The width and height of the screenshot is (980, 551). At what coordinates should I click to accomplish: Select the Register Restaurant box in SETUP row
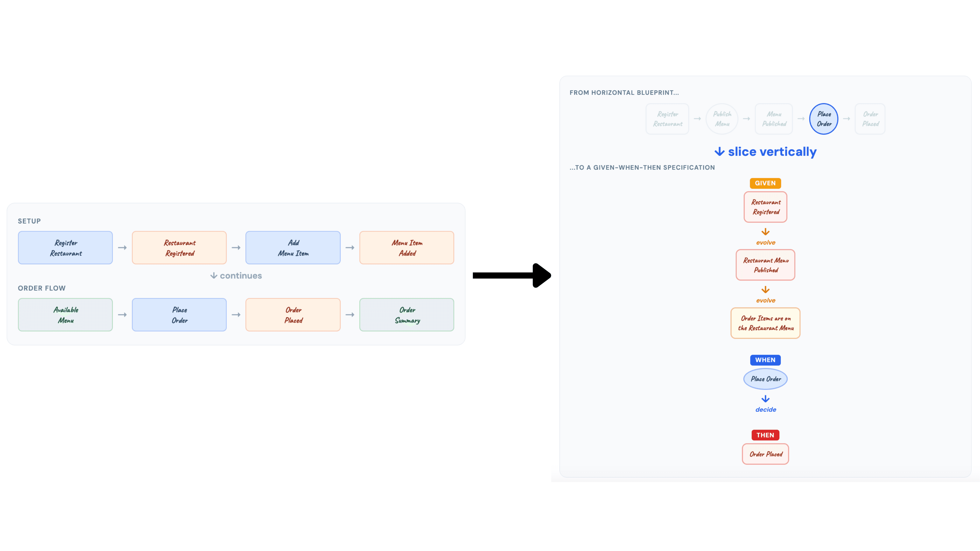[x=65, y=248]
